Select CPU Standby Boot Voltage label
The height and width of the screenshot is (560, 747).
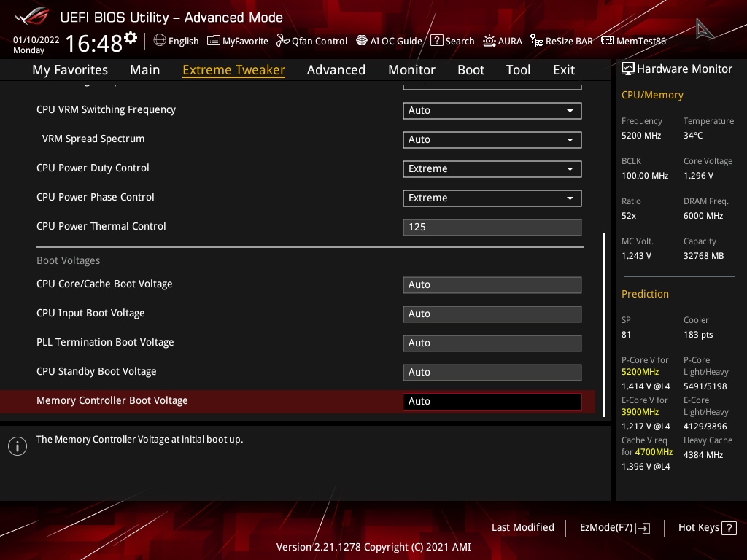[96, 371]
